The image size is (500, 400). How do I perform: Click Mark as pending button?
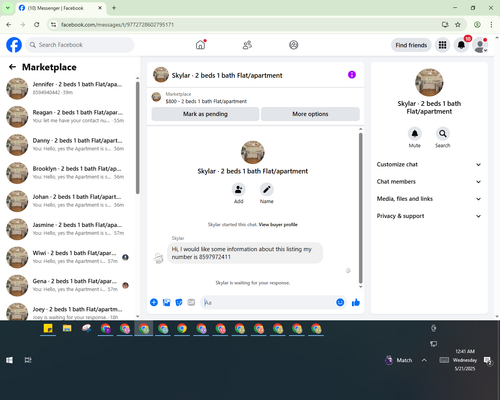(x=205, y=114)
